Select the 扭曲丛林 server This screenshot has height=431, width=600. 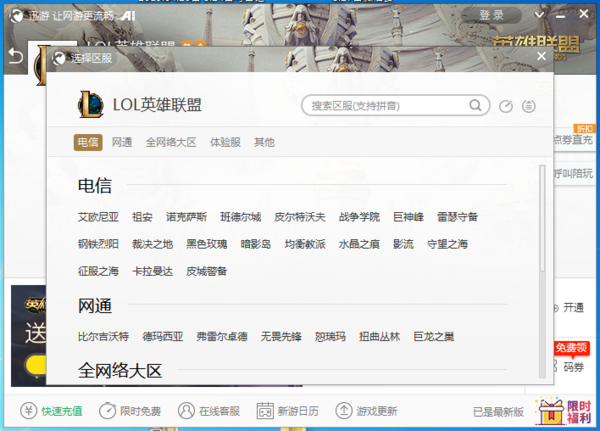(x=380, y=337)
